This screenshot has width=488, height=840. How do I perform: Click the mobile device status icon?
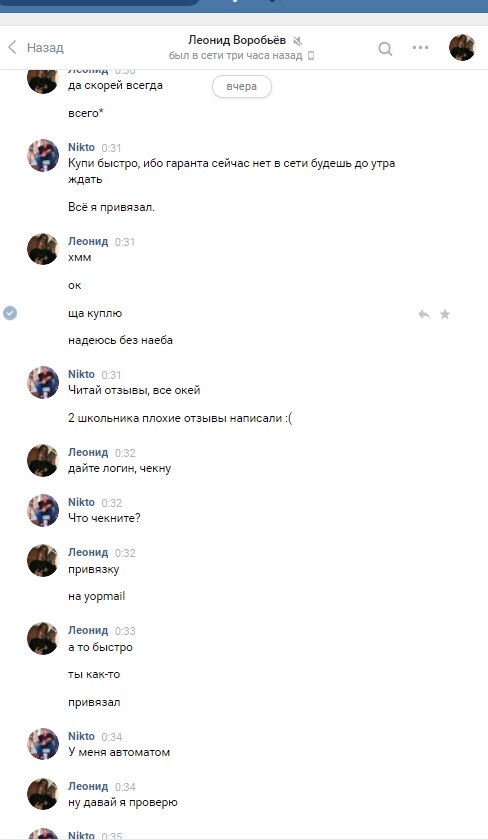pos(311,56)
